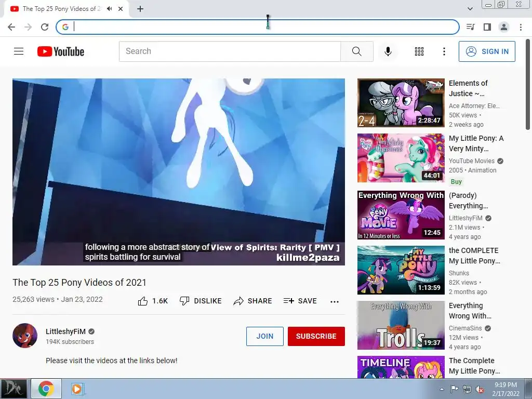Click the DISLIKE thumbs-down button
532x399 pixels.
click(201, 301)
